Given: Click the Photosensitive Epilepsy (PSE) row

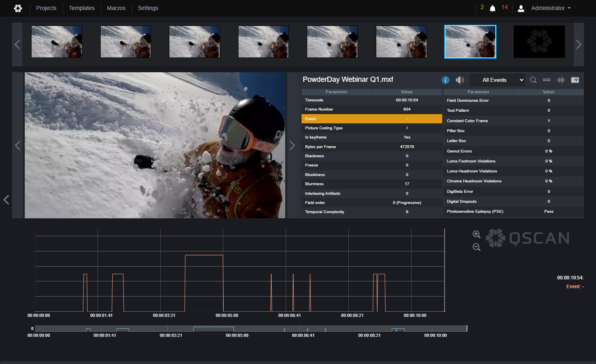Looking at the screenshot, I should [x=513, y=212].
